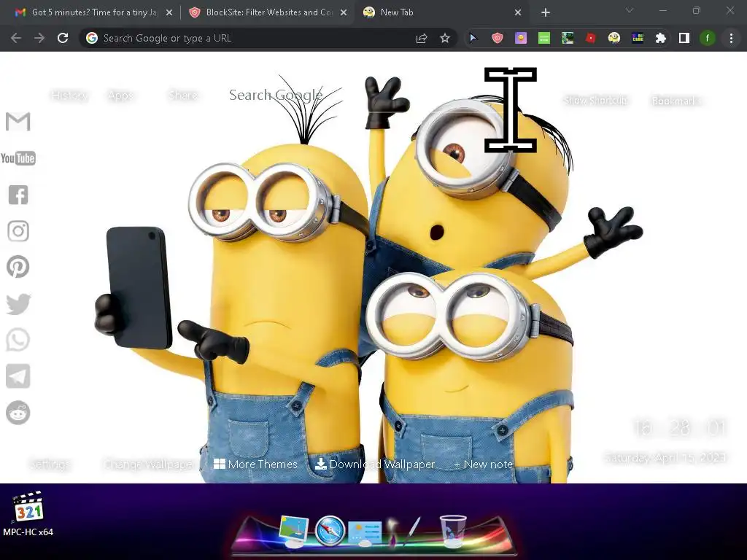The width and height of the screenshot is (747, 560).
Task: Reload the page
Action: pyautogui.click(x=63, y=38)
